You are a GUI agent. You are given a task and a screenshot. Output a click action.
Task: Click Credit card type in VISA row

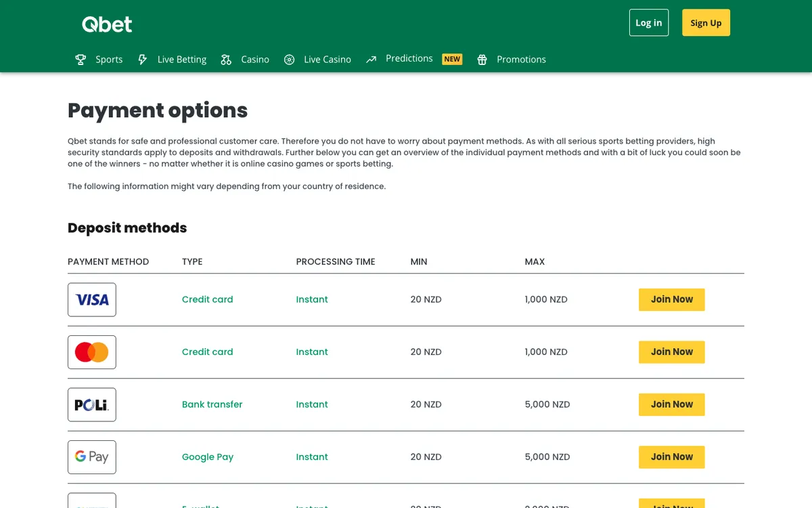(x=207, y=299)
